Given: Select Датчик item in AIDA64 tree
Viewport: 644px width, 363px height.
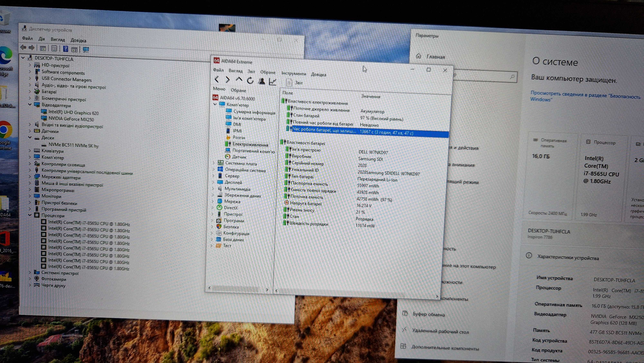Looking at the screenshot, I should pyautogui.click(x=239, y=157).
